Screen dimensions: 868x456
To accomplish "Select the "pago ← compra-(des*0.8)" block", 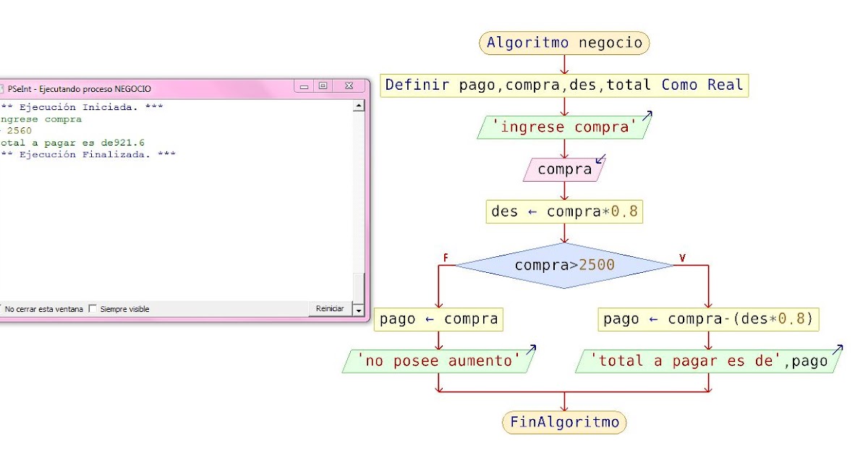I will pos(707,318).
